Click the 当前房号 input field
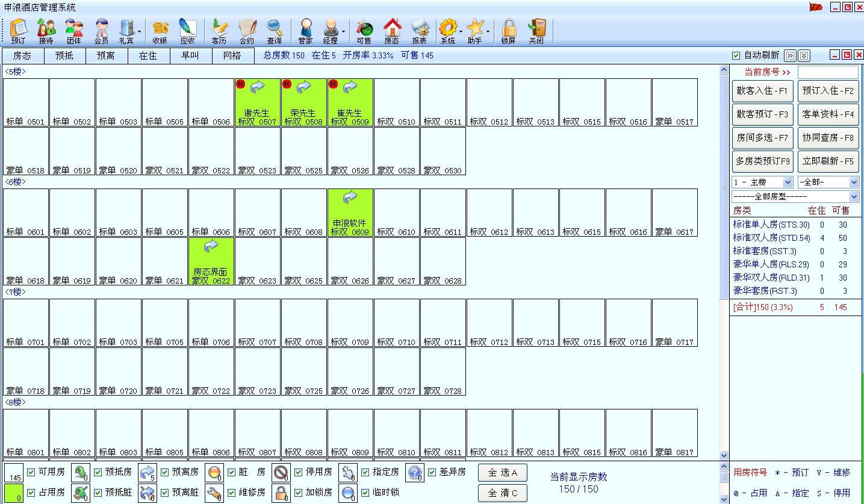This screenshot has width=864, height=504. point(828,72)
